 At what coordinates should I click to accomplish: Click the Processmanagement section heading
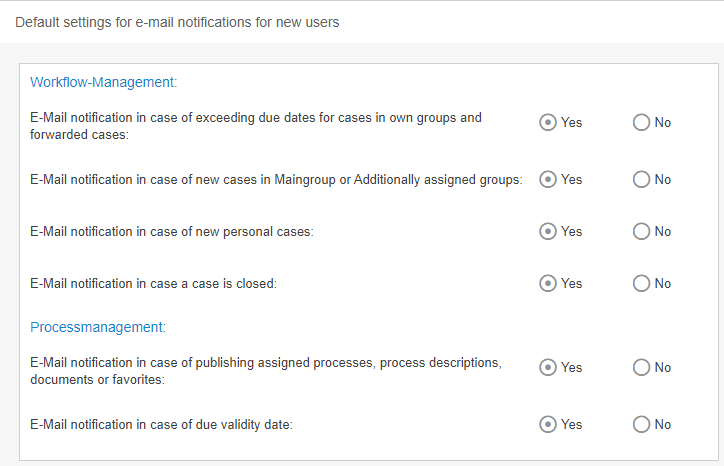click(98, 327)
